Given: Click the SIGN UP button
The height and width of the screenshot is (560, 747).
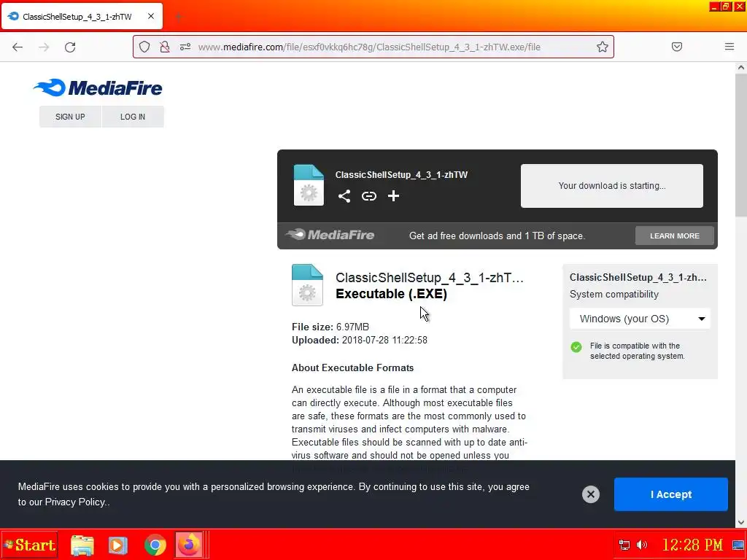Looking at the screenshot, I should point(70,117).
